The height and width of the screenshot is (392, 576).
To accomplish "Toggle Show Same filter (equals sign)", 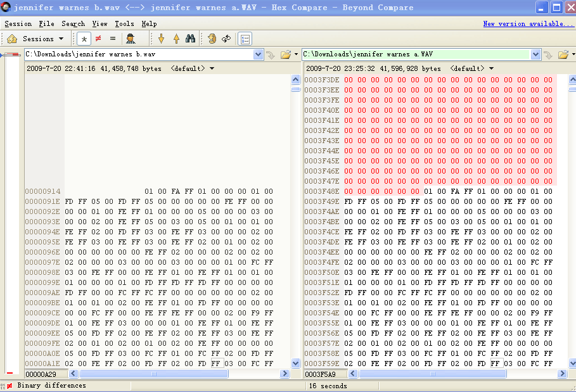I will [113, 38].
